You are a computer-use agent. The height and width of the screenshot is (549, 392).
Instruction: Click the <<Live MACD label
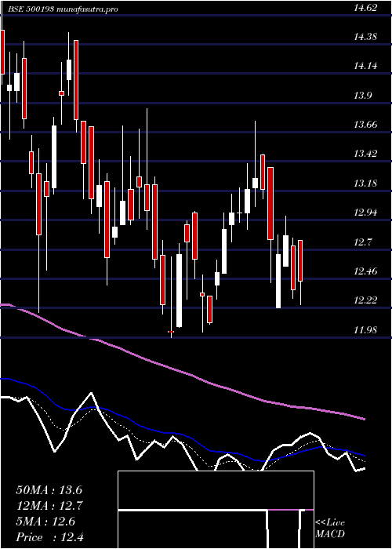click(330, 529)
